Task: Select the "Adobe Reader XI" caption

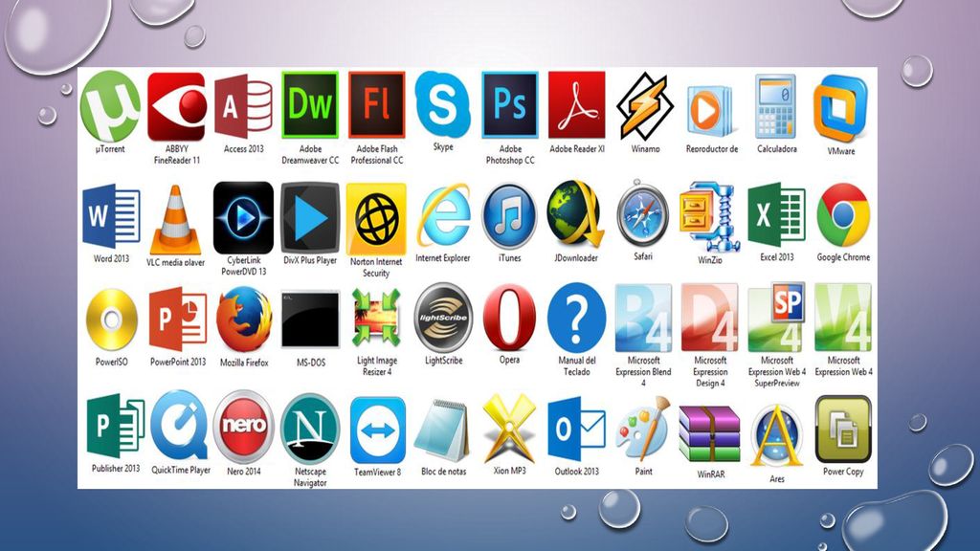Action: coord(577,148)
